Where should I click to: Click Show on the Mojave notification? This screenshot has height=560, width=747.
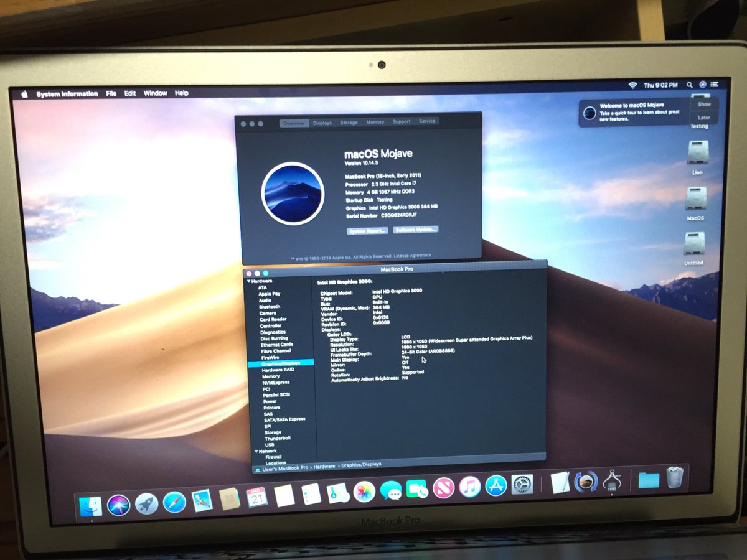[704, 105]
